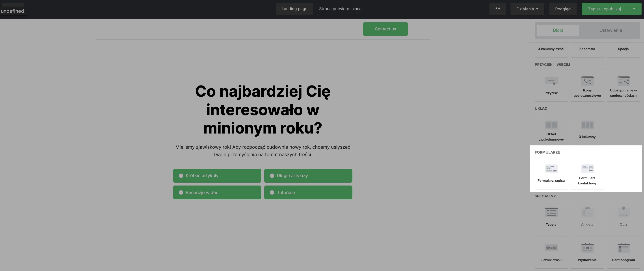
Task: Choose the Długie artykuły radio option
Action: [x=272, y=176]
